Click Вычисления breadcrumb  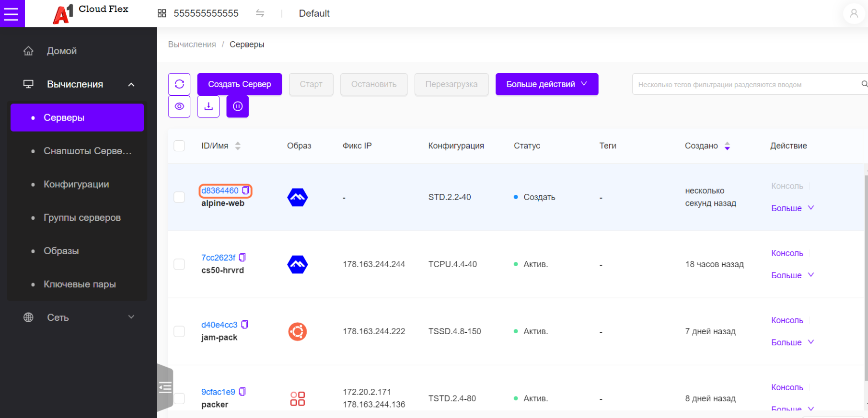tap(192, 45)
